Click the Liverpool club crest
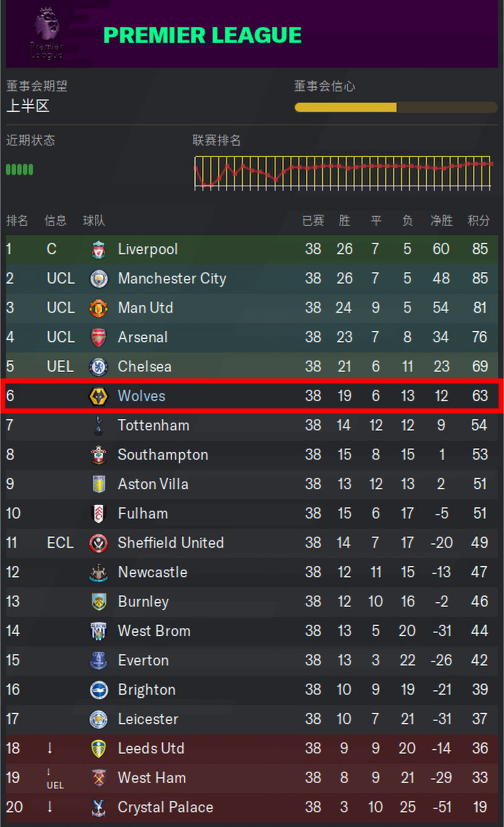This screenshot has height=827, width=504. pos(98,249)
